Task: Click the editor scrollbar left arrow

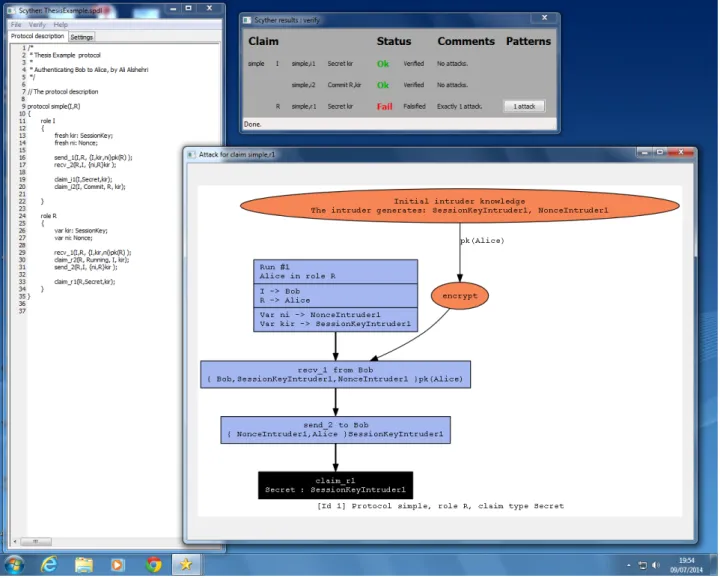Action: pyautogui.click(x=15, y=543)
